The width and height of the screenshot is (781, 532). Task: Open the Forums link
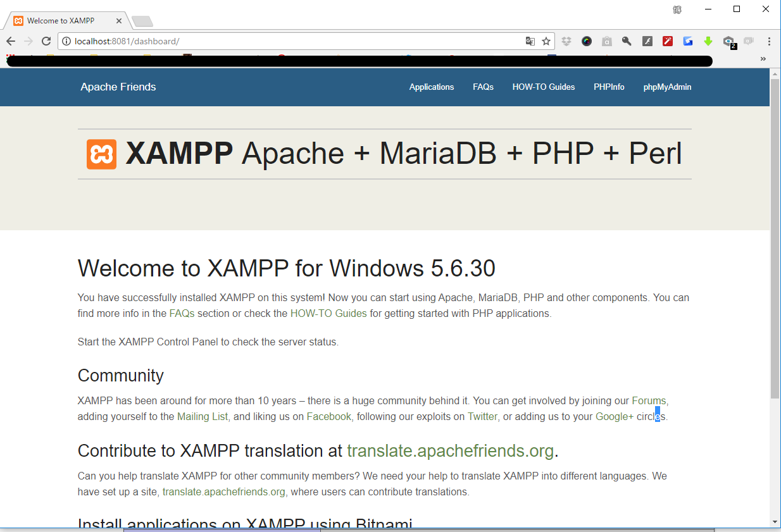(649, 400)
